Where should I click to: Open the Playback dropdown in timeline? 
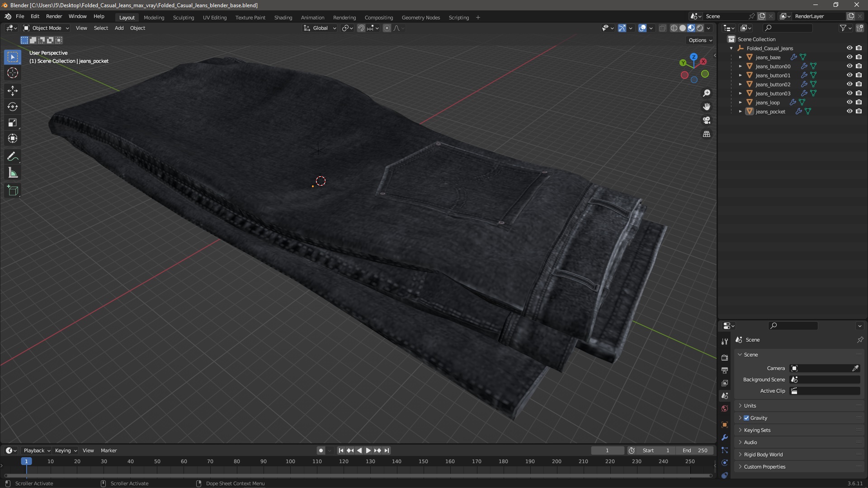[37, 450]
